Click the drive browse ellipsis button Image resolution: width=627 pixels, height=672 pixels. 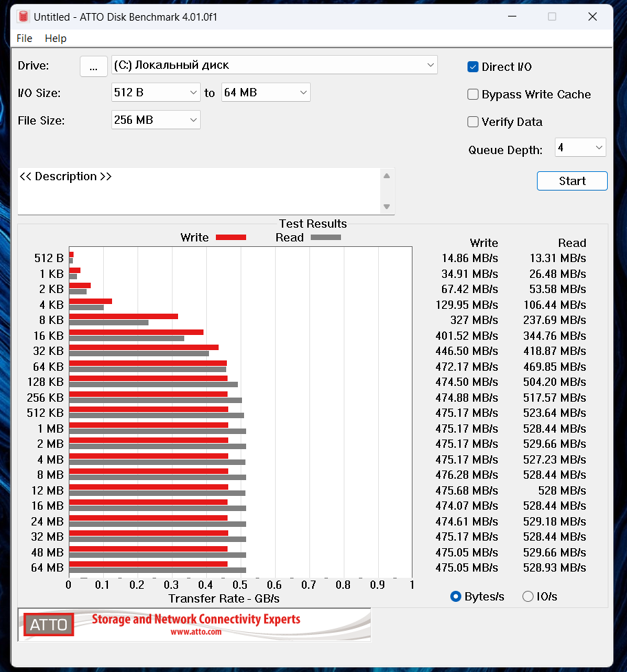[x=93, y=67]
